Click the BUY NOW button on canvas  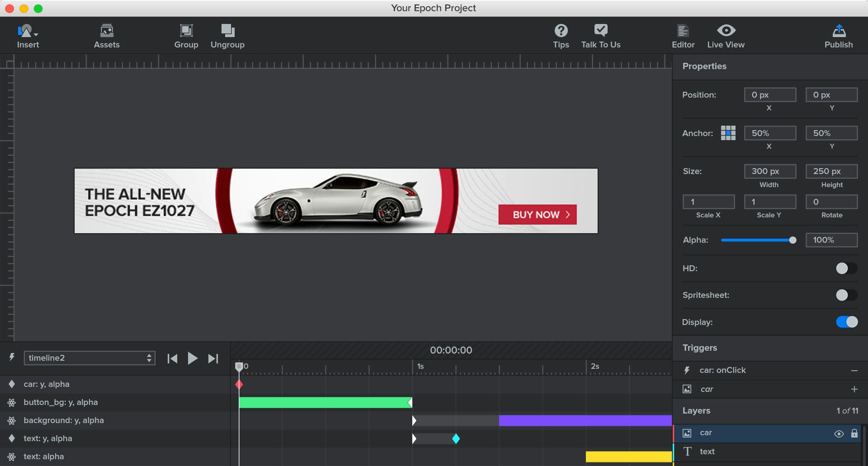pyautogui.click(x=538, y=215)
